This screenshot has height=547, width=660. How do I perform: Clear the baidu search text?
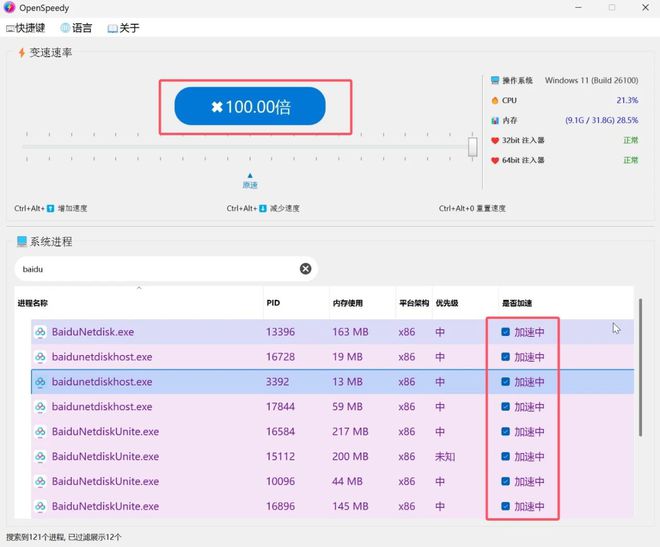306,268
